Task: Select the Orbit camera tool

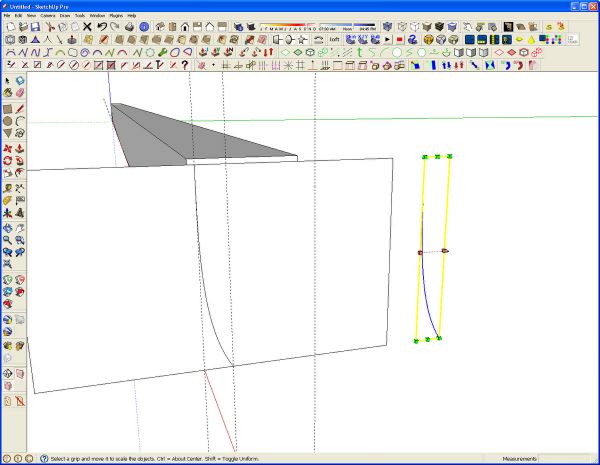Action: click(7, 228)
